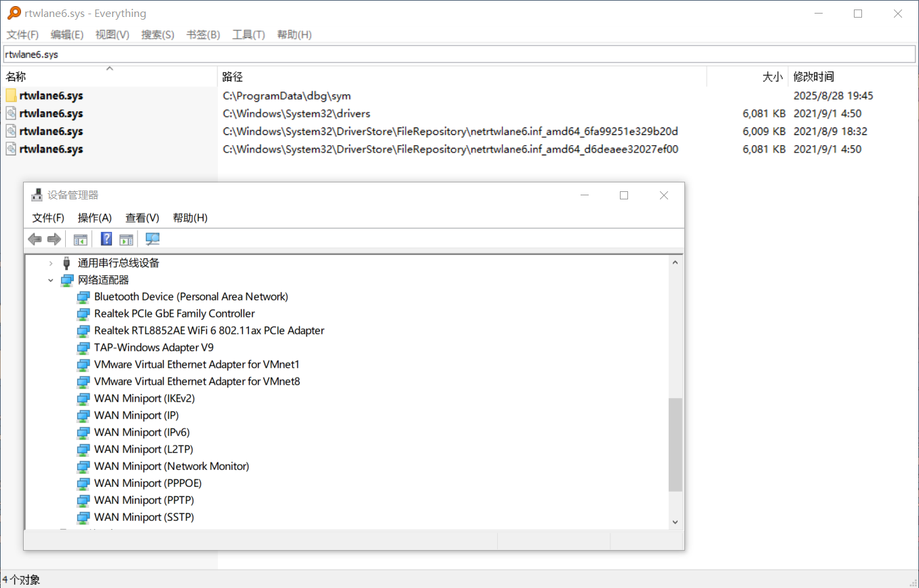
Task: Click the show/hide console tree toolbar icon
Action: tap(81, 239)
